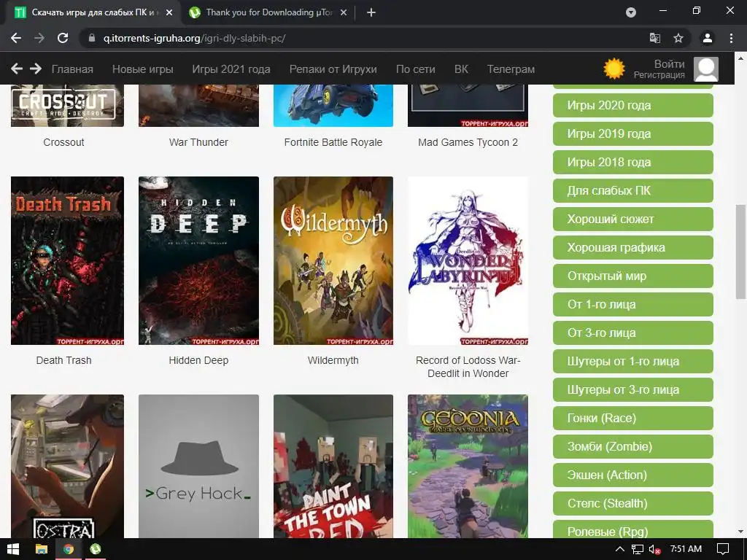The height and width of the screenshot is (560, 747).
Task: Open Gedonia game cover
Action: point(468,466)
